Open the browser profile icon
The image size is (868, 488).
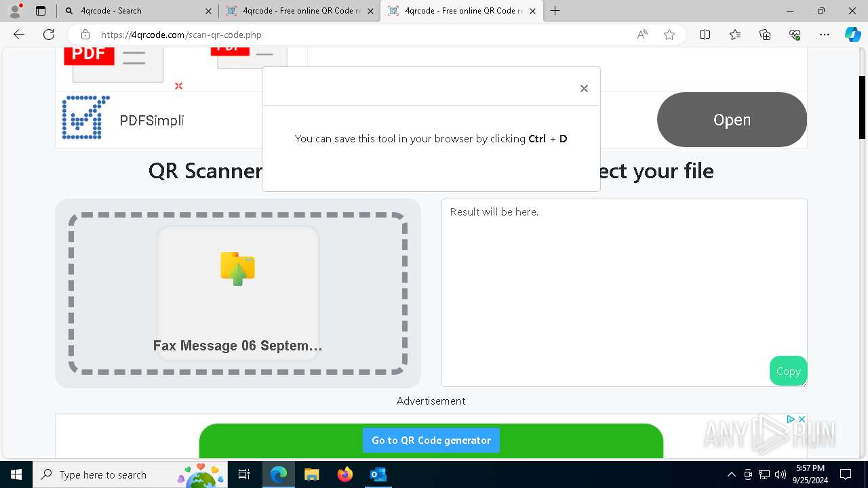coord(15,11)
